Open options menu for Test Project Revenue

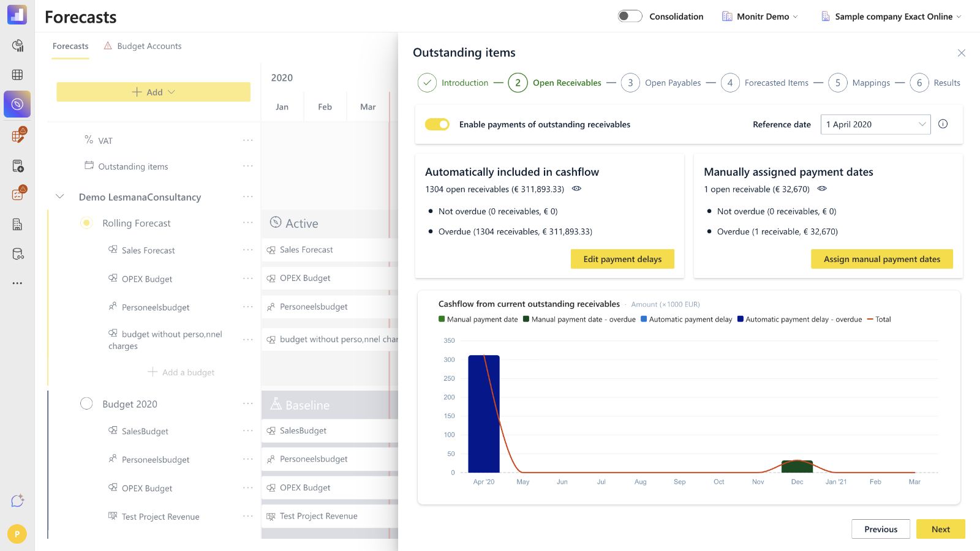point(247,516)
